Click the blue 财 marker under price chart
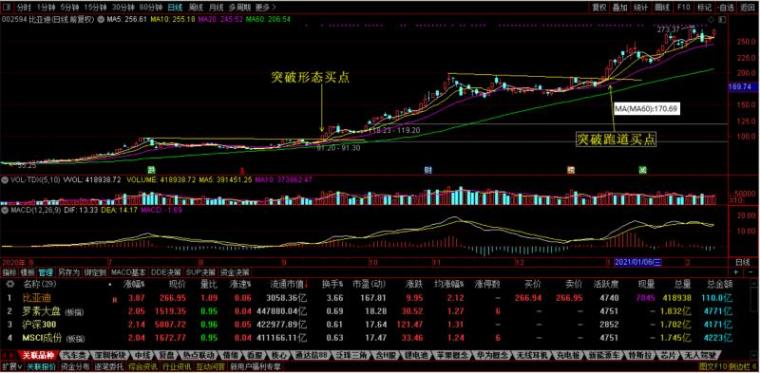This screenshot has width=760, height=373. [x=428, y=170]
